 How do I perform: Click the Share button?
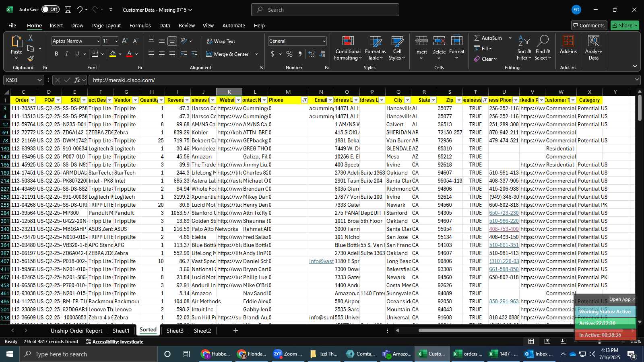[x=625, y=25]
